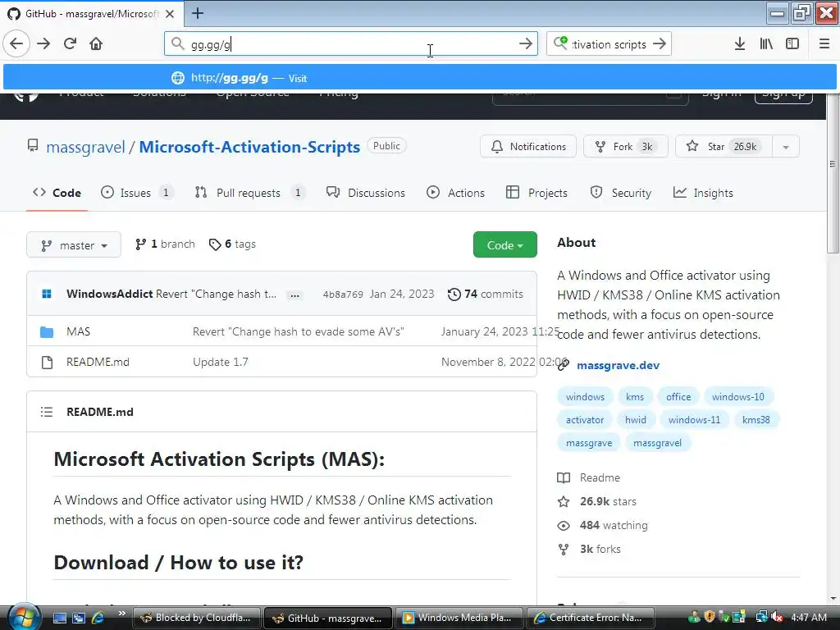Open the browser home page icon
Viewport: 840px width, 630px height.
click(x=96, y=43)
